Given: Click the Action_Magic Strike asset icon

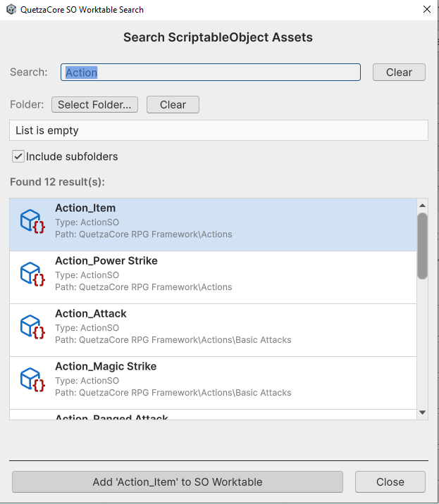Looking at the screenshot, I should point(32,380).
